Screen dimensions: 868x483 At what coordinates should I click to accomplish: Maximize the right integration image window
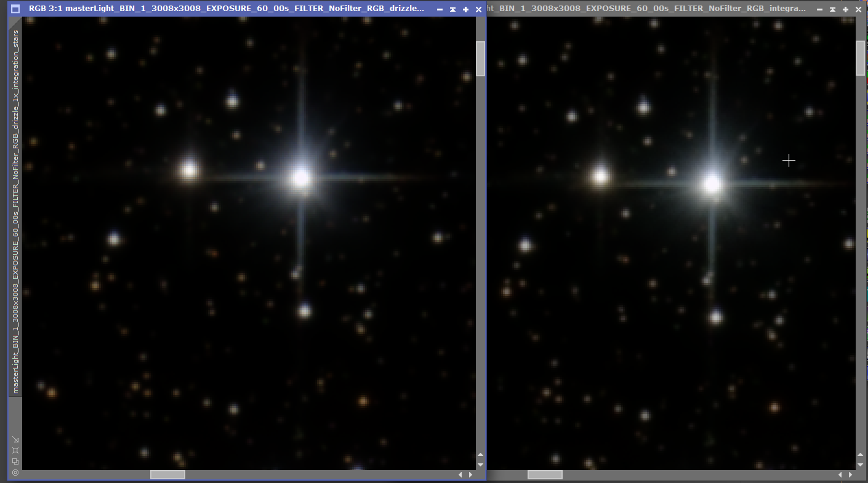click(x=845, y=9)
